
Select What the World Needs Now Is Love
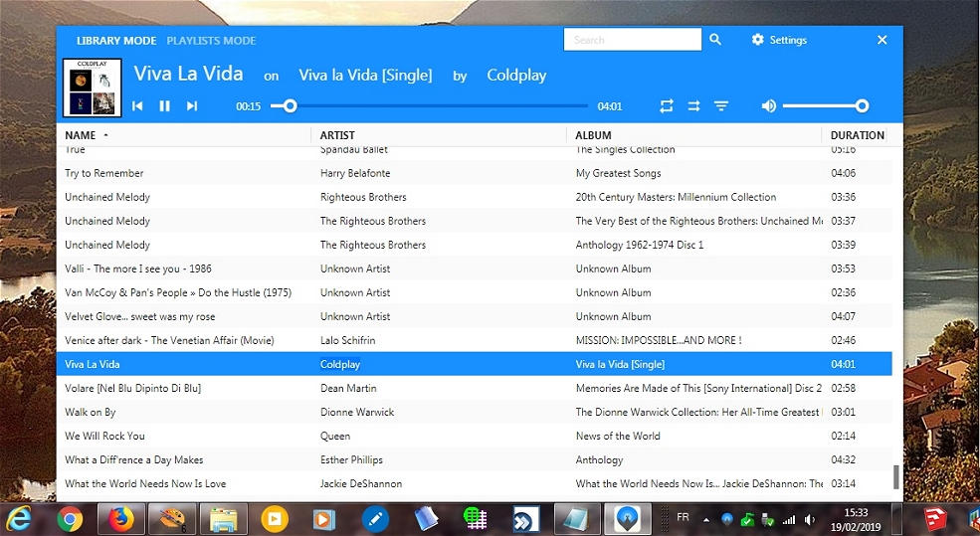pyautogui.click(x=475, y=483)
